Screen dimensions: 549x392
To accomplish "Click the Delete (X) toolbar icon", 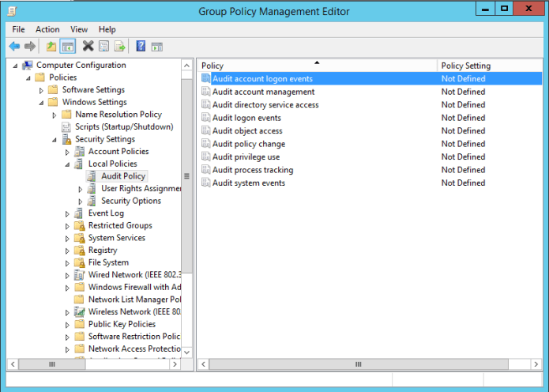I will pyautogui.click(x=88, y=47).
